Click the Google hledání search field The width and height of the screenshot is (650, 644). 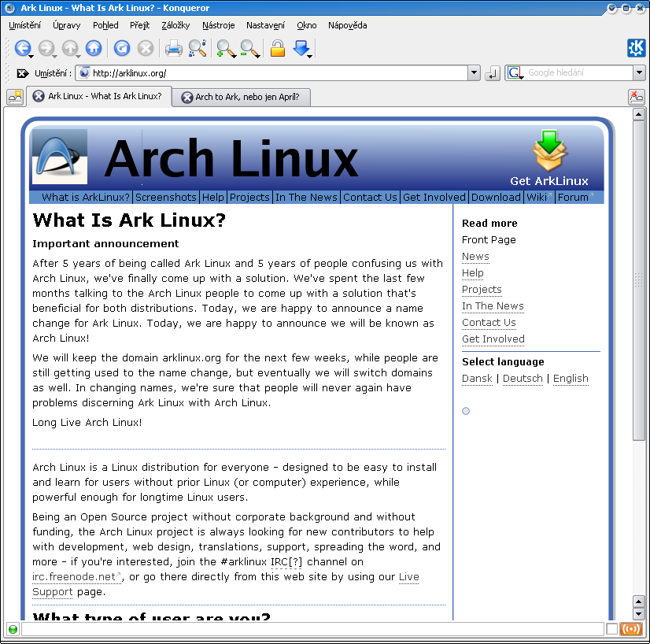click(x=578, y=73)
